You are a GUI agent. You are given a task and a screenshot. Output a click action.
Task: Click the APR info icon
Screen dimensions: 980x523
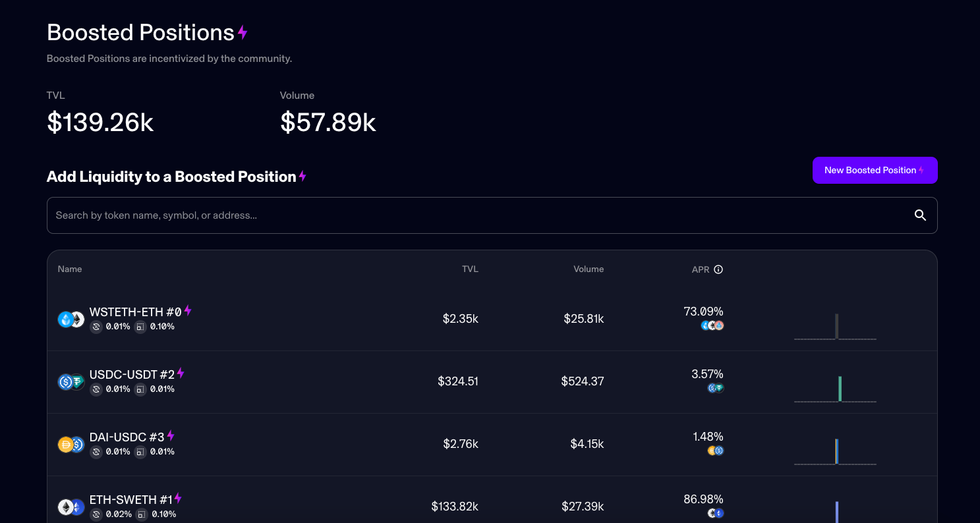coord(718,269)
